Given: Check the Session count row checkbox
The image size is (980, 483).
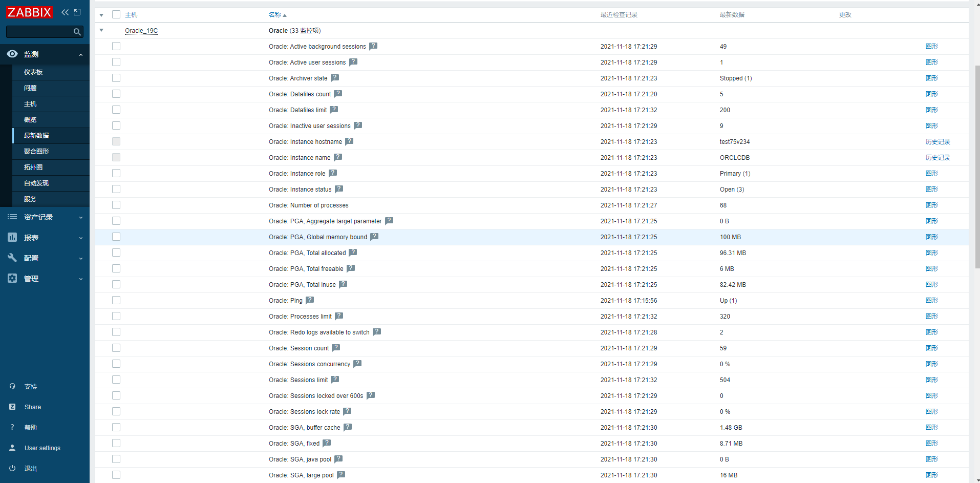Looking at the screenshot, I should pyautogui.click(x=116, y=348).
